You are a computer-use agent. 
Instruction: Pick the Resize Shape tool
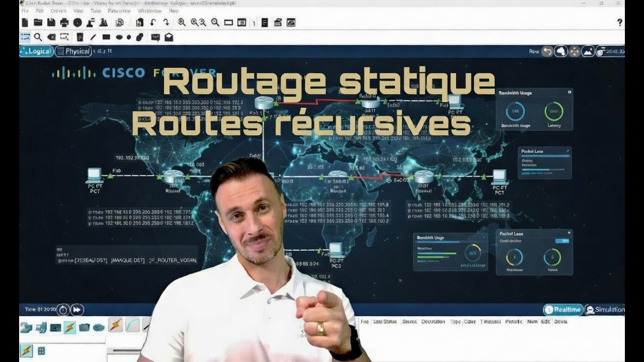coord(64,37)
